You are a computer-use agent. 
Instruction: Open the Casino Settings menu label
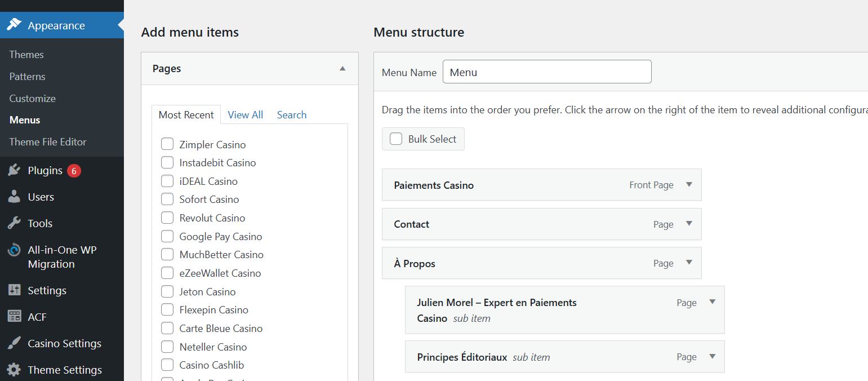click(x=65, y=343)
